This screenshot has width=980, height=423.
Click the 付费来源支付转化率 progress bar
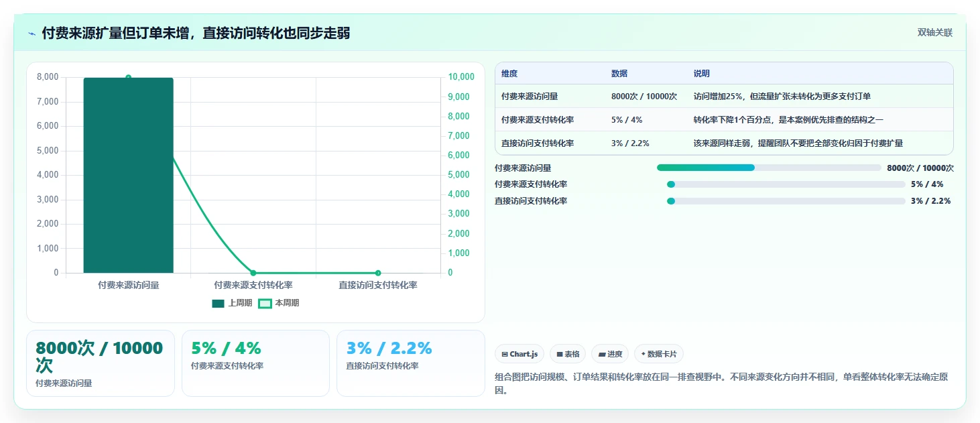pyautogui.click(x=786, y=184)
